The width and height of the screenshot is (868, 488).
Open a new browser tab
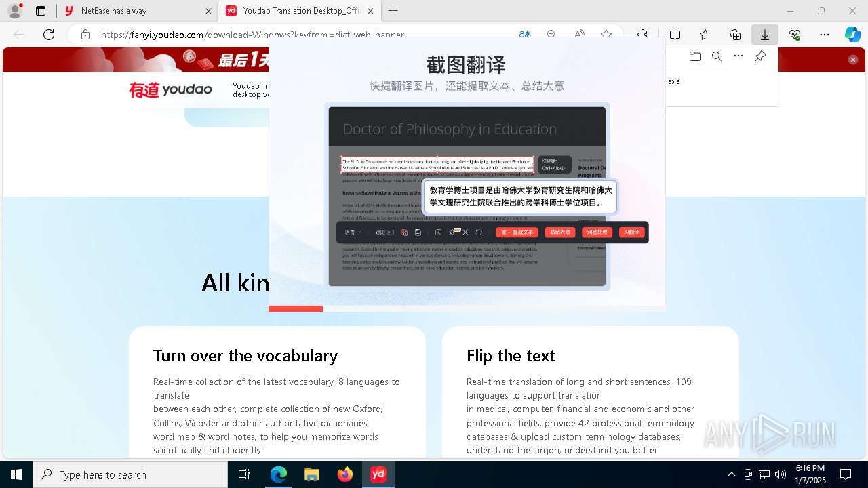pyautogui.click(x=393, y=11)
